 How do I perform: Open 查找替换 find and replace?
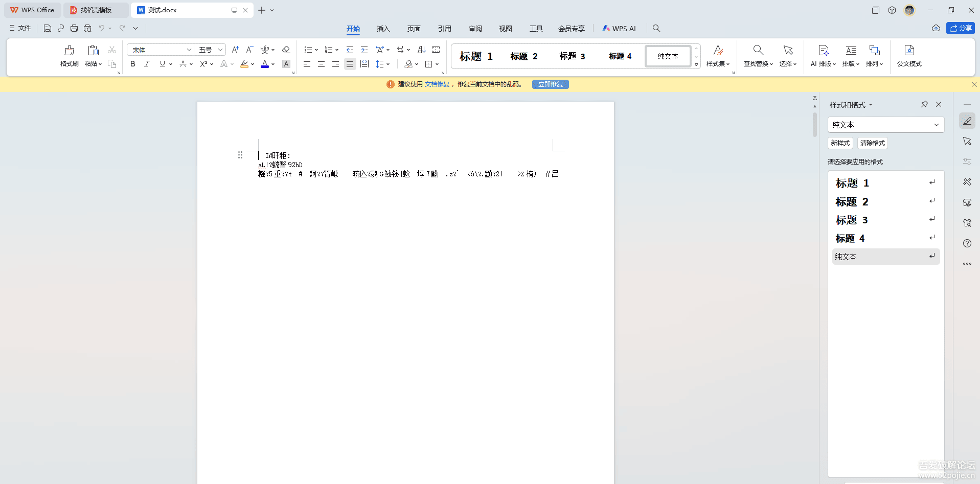pyautogui.click(x=757, y=56)
